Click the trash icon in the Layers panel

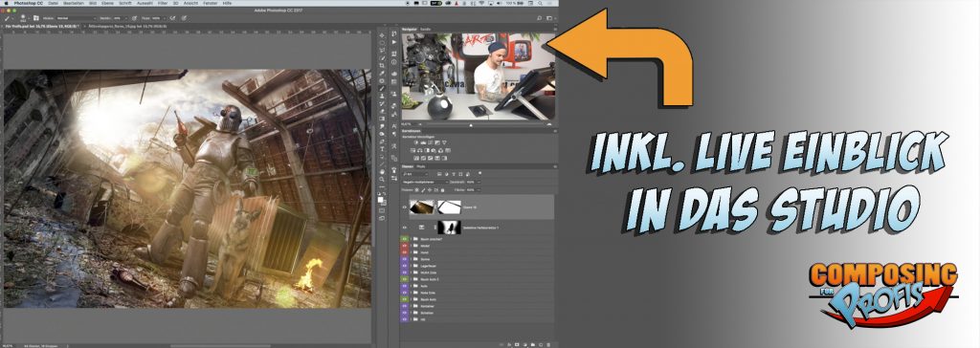548,344
